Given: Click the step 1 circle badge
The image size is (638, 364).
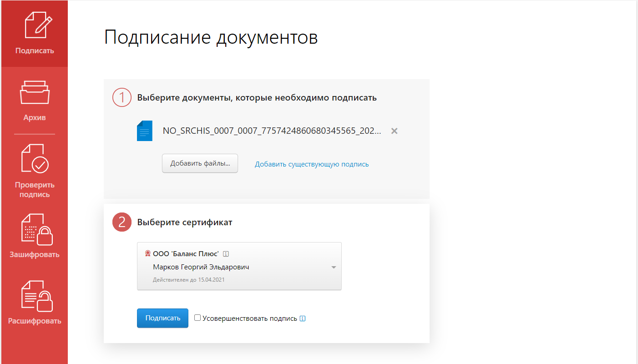Looking at the screenshot, I should click(122, 97).
